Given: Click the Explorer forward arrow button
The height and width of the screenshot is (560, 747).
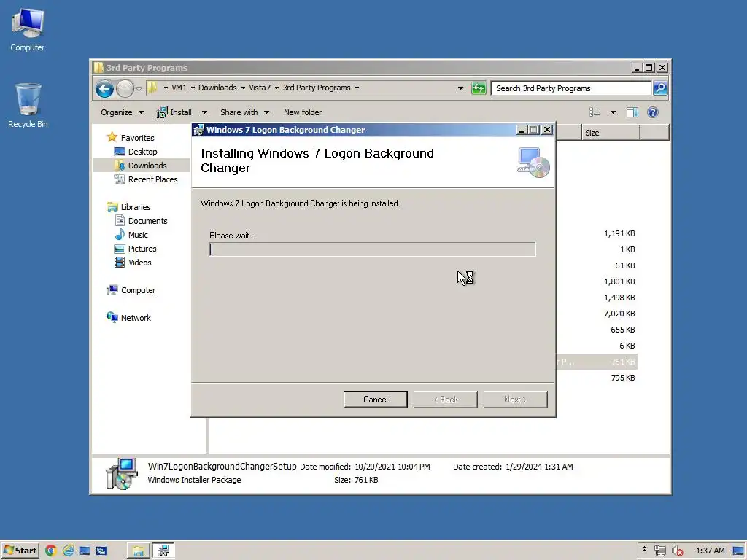Looking at the screenshot, I should tap(125, 88).
